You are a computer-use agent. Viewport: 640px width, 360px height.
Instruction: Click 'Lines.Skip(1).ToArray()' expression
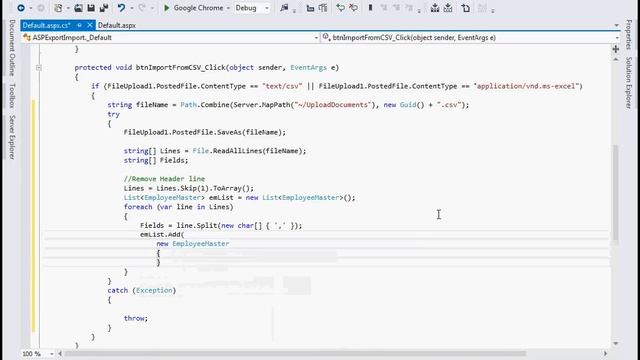[x=202, y=188]
